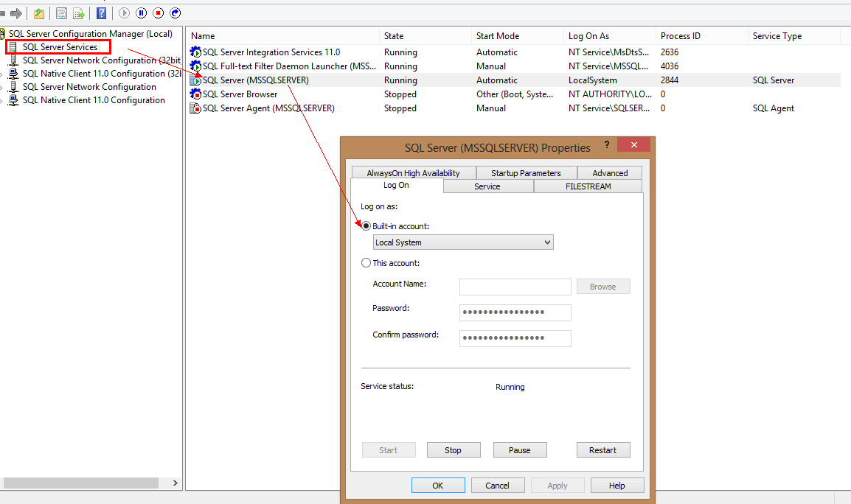Click icon beside SQL Server Network Configuration
This screenshot has height=504, width=851.
pos(13,87)
